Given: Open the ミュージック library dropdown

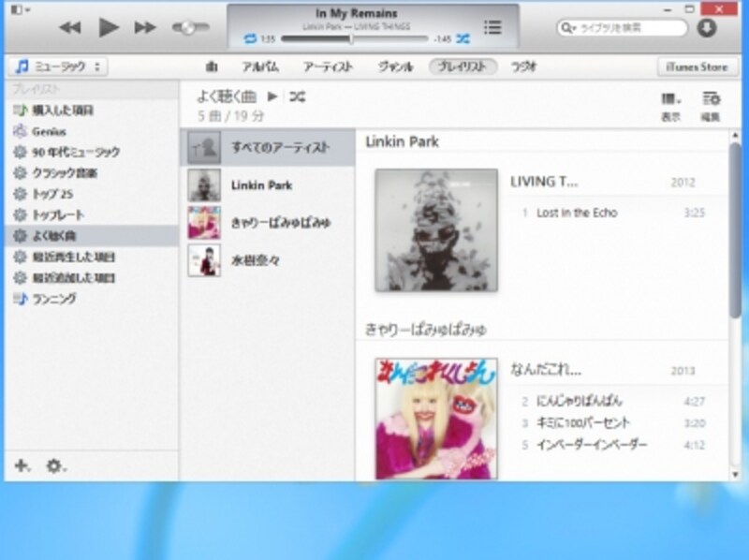Looking at the screenshot, I should click(x=58, y=66).
